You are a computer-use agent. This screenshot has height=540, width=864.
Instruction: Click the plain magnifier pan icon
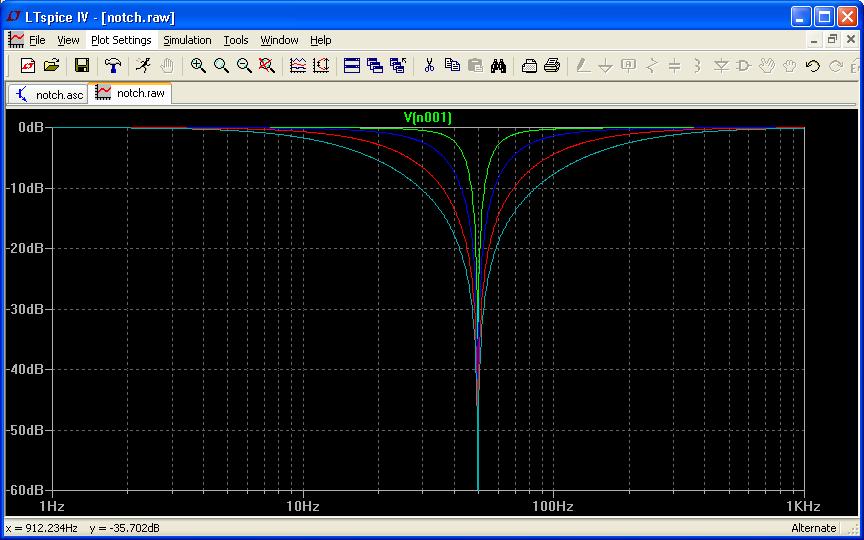[221, 66]
